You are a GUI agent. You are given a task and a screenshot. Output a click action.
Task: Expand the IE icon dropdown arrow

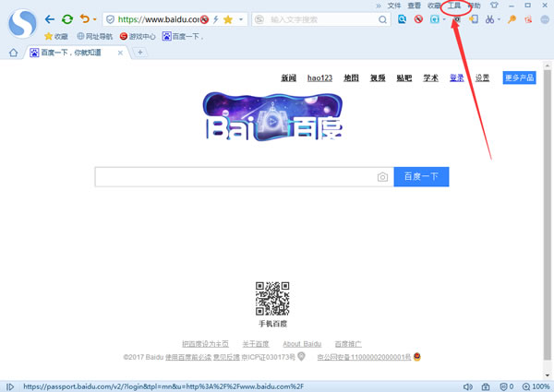[444, 19]
